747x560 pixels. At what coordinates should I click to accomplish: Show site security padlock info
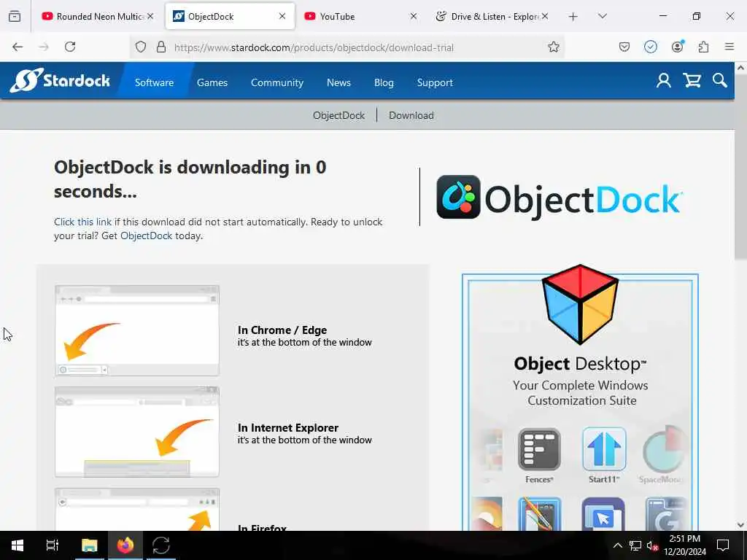[x=161, y=47]
